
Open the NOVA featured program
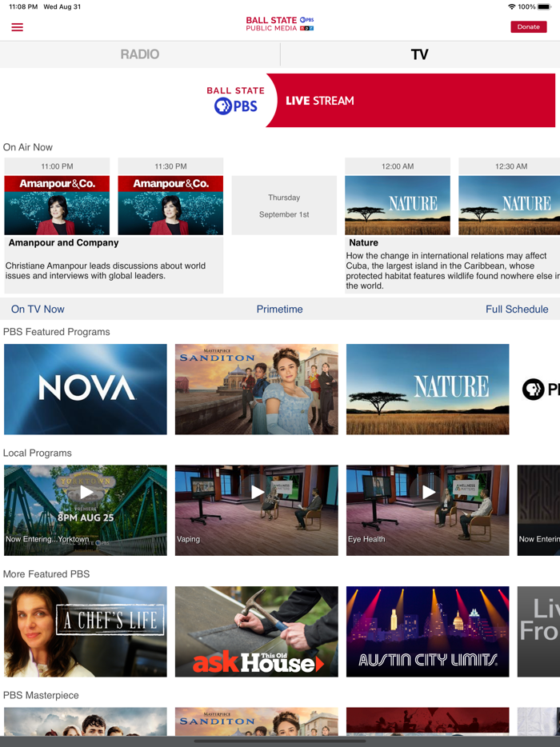[x=86, y=389]
